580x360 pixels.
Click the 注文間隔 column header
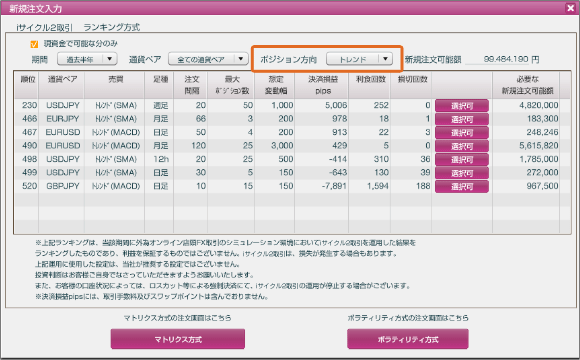[191, 85]
